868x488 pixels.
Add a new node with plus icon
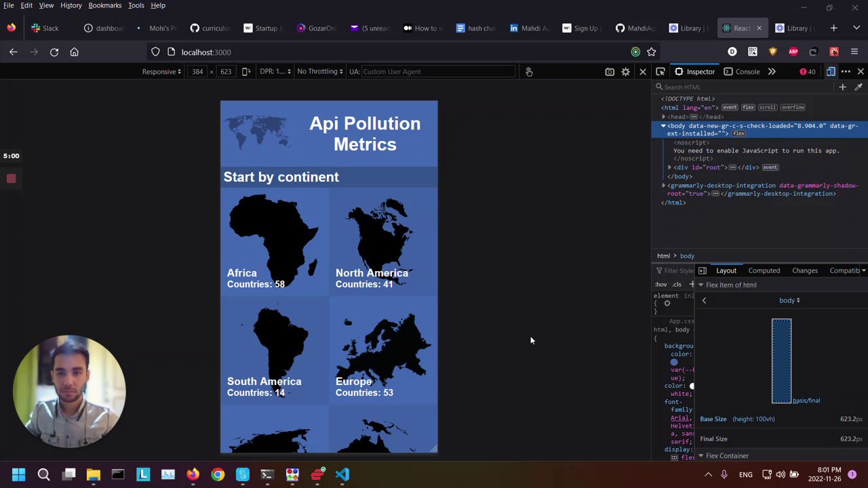tap(842, 87)
